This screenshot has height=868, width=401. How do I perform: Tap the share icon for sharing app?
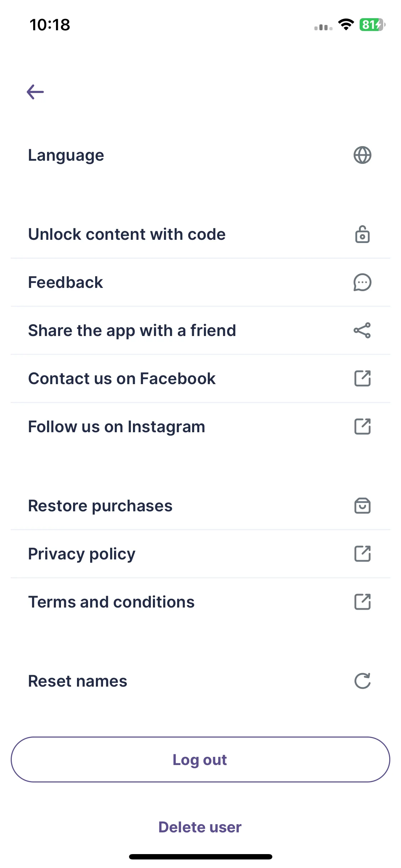point(362,330)
